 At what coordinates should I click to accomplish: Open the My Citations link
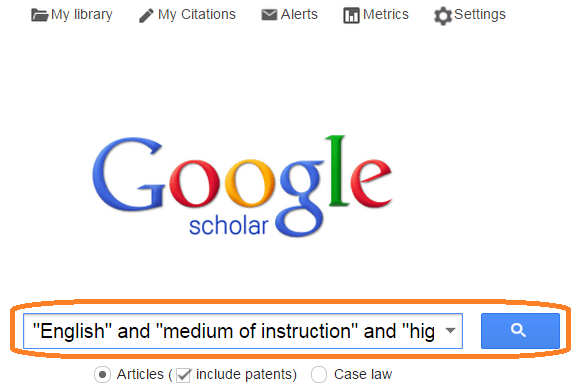[196, 14]
